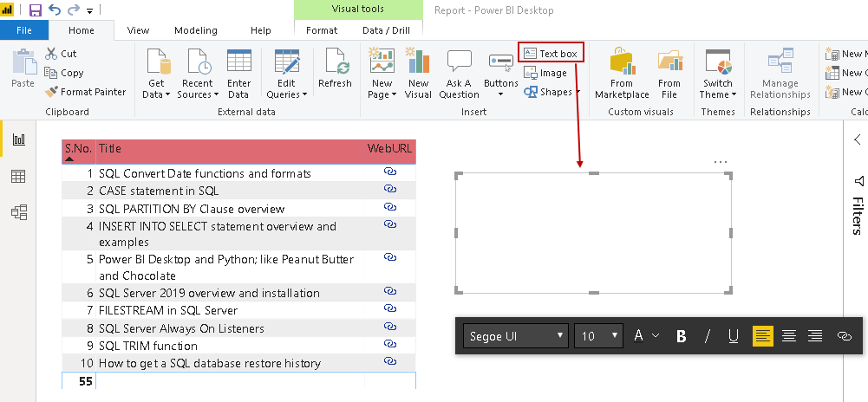Image resolution: width=868 pixels, height=402 pixels.
Task: Insert an Image
Action: click(x=545, y=73)
